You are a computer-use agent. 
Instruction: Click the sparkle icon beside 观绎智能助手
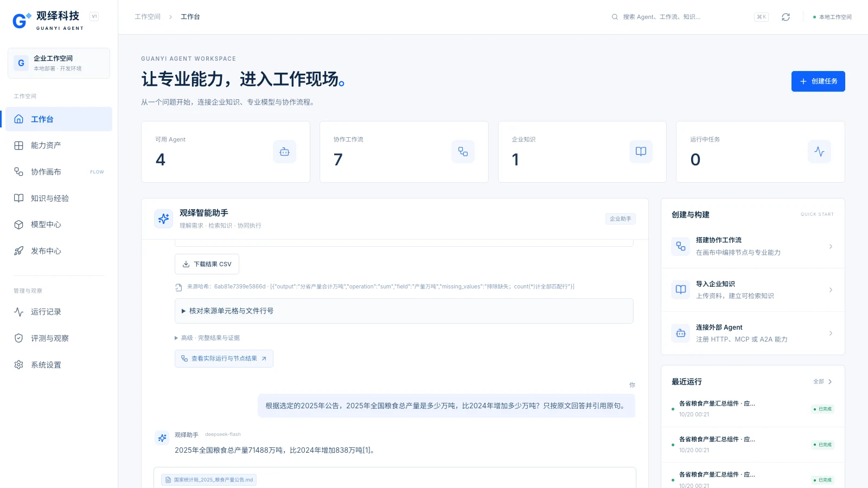coord(163,219)
